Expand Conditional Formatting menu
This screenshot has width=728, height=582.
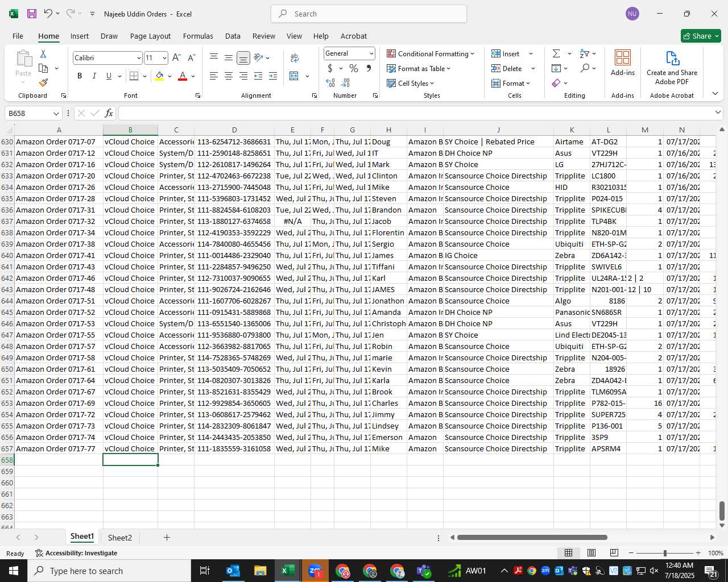431,53
